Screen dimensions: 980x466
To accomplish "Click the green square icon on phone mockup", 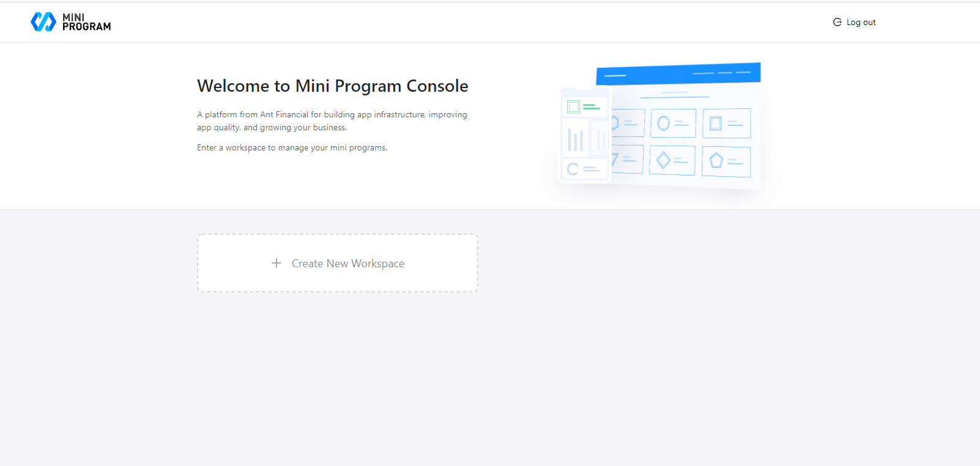I will pos(574,107).
